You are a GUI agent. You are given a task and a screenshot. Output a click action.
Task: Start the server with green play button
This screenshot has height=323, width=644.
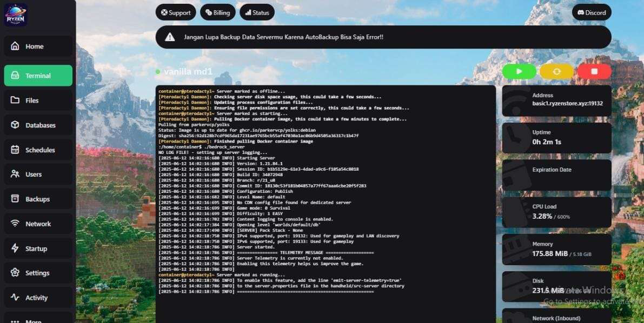point(519,71)
